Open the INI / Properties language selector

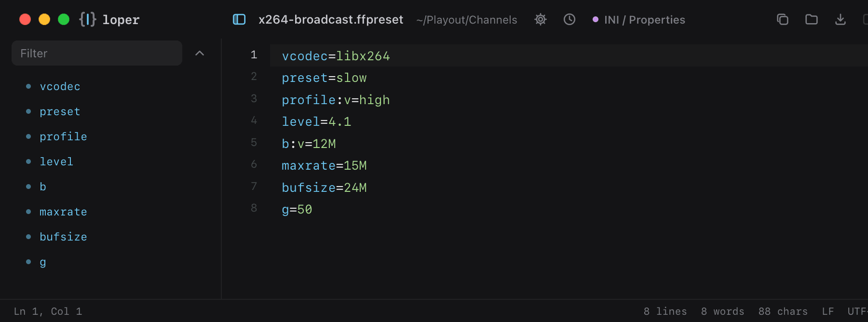coord(639,20)
